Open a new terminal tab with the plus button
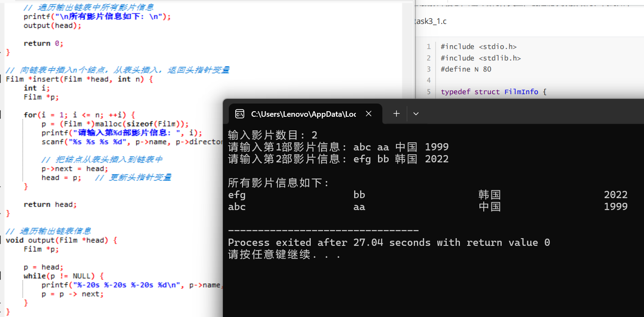Screen dimensions: 644x317 pyautogui.click(x=396, y=114)
